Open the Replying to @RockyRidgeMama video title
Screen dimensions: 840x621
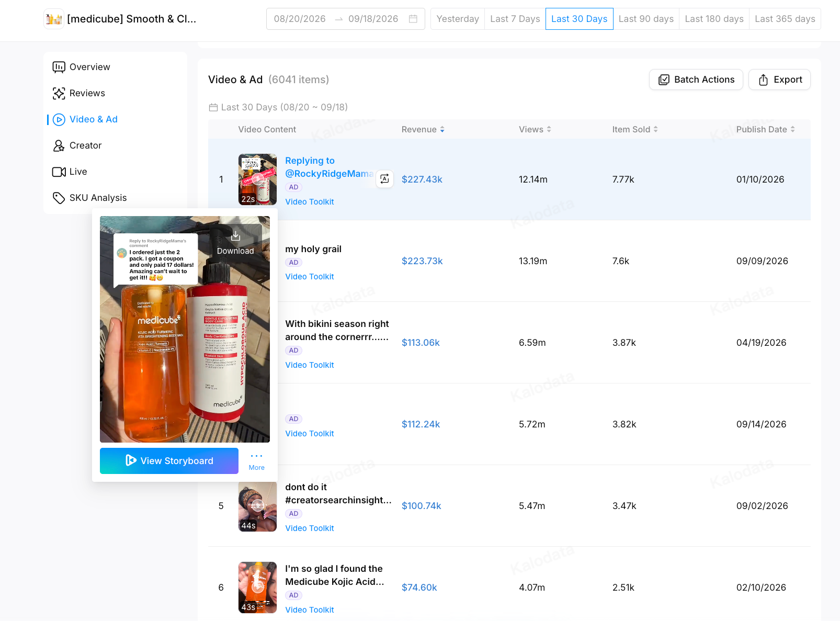point(329,167)
